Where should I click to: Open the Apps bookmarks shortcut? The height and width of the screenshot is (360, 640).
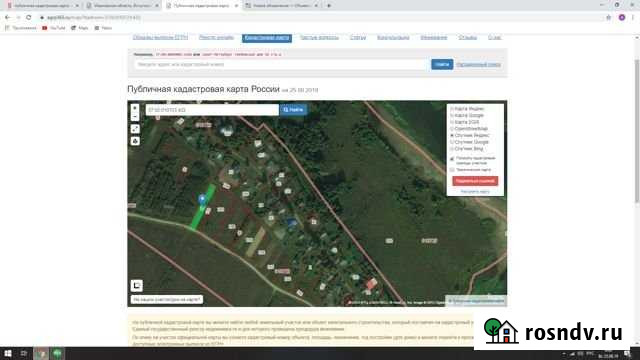(x=20, y=28)
